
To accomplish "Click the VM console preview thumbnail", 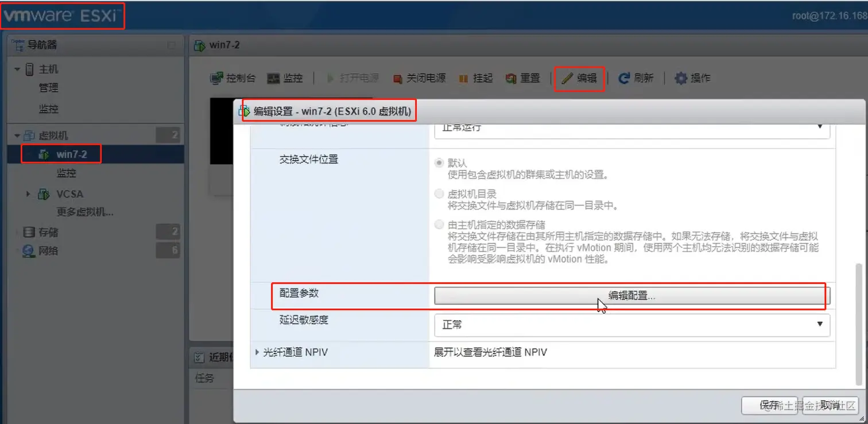I will click(x=222, y=131).
